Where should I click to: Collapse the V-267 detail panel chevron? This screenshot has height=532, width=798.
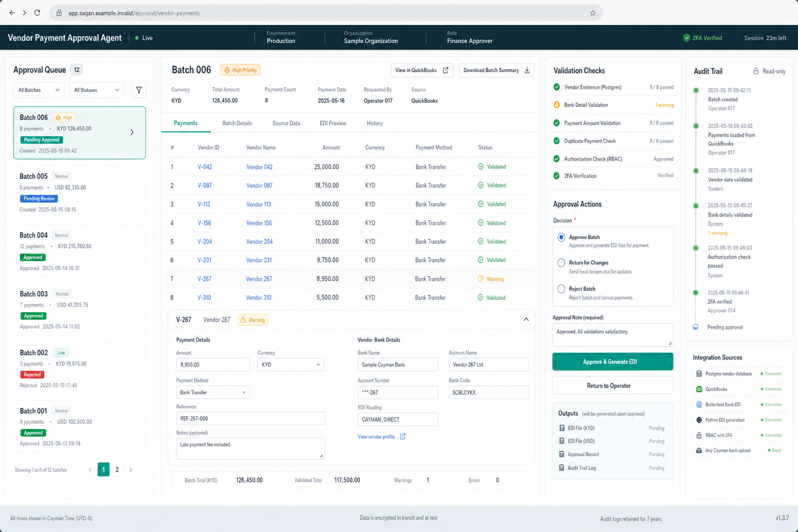coord(526,320)
